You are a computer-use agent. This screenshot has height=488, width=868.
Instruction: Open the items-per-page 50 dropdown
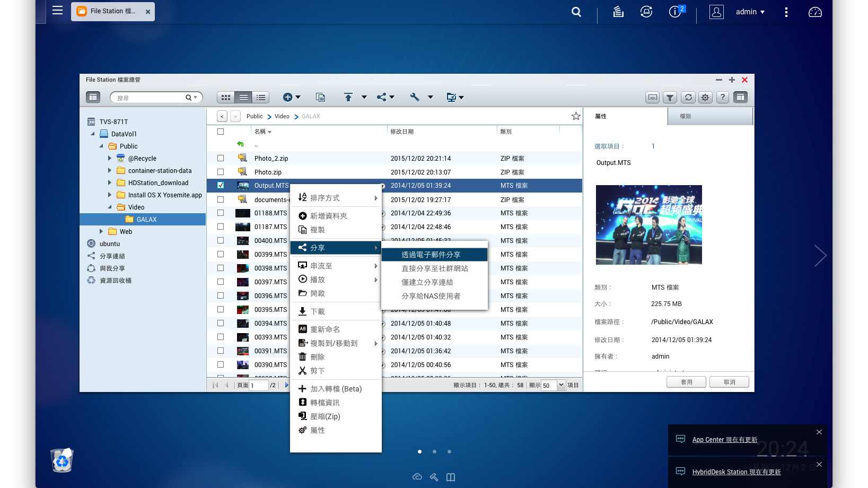[x=562, y=385]
